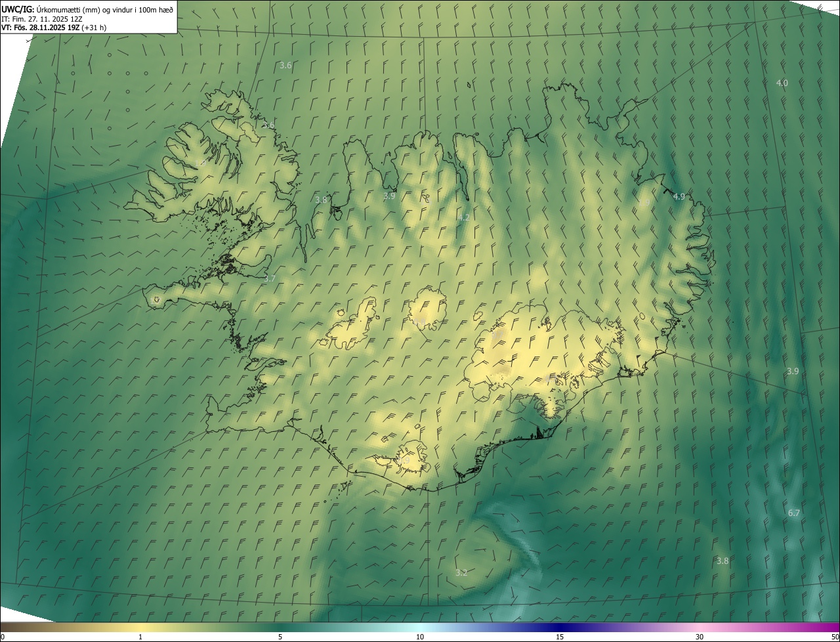Viewport: 840px width, 642px height.
Task: Click the 4.0 value label on the map
Action: click(x=782, y=83)
